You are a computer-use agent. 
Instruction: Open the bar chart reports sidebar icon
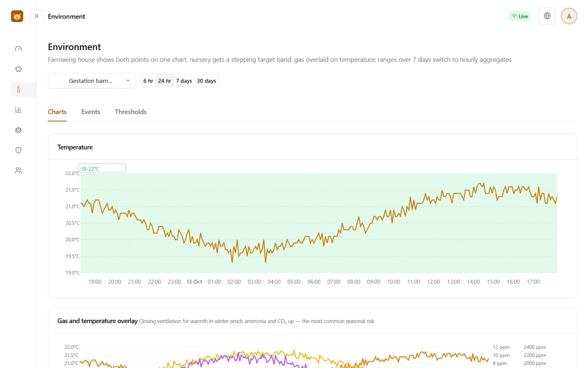pyautogui.click(x=18, y=110)
